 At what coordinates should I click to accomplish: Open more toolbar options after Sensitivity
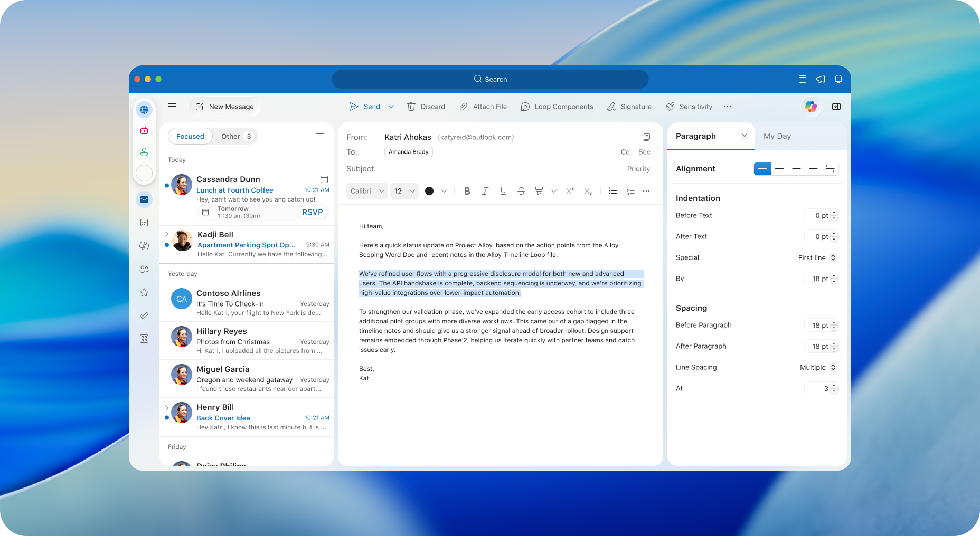(728, 107)
